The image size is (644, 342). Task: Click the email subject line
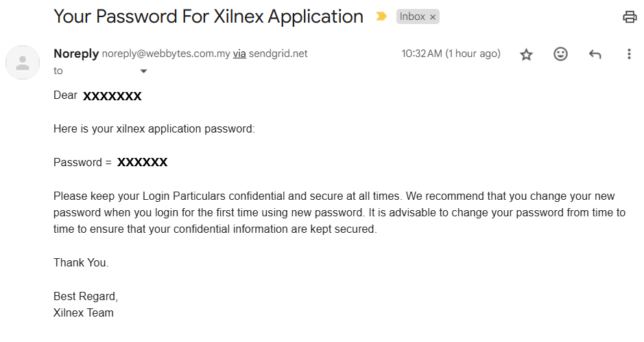208,16
